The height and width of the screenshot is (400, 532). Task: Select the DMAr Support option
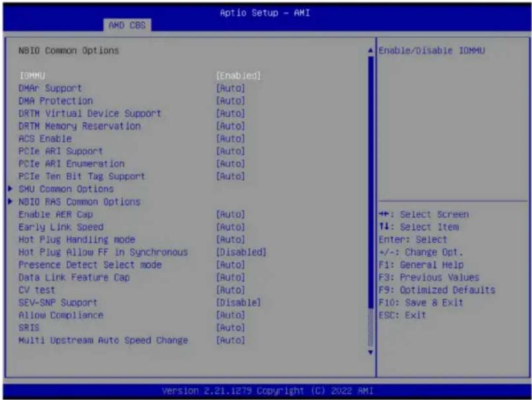pos(50,88)
